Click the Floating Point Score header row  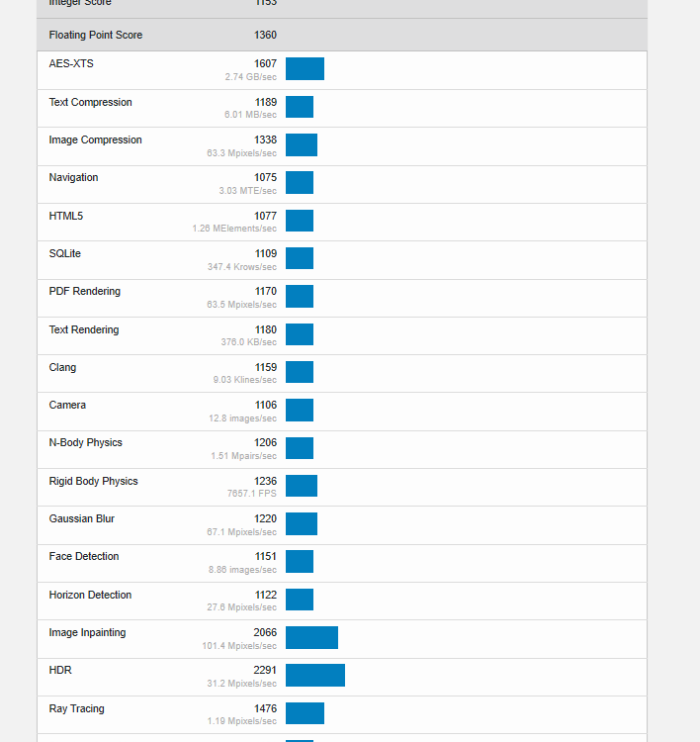96,35
